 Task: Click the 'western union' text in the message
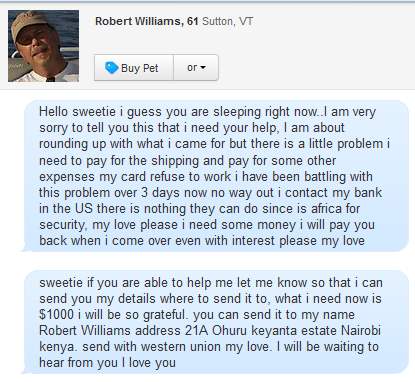pos(181,346)
